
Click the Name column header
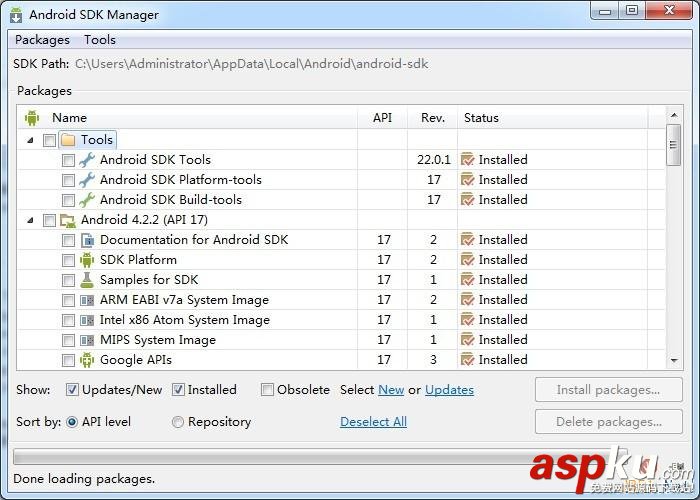(188, 118)
